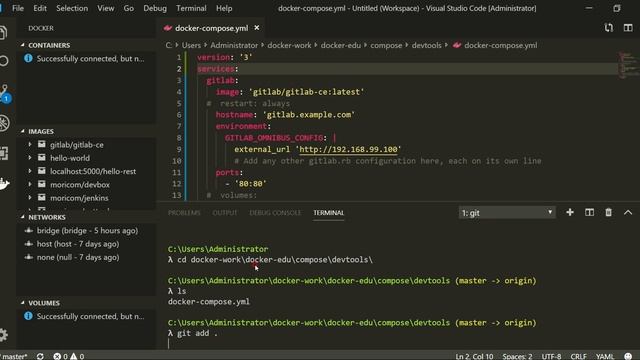Click the compose breadcrumb segment
The image size is (640, 360).
[386, 45]
